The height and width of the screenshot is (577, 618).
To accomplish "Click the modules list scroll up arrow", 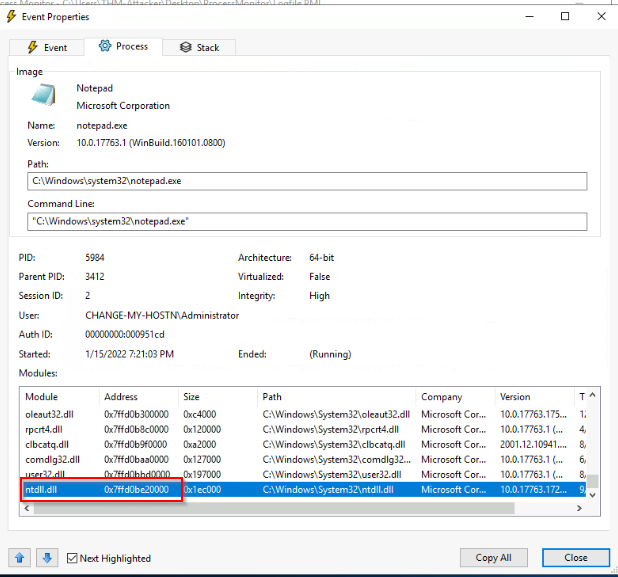I will coord(592,395).
